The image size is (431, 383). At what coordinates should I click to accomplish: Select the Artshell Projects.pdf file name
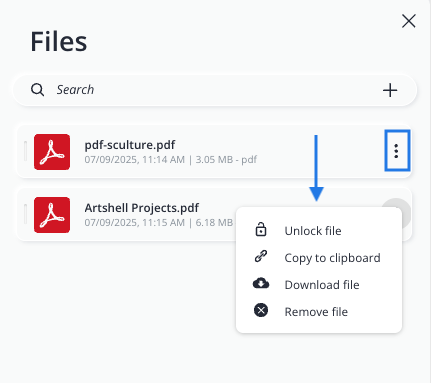[x=142, y=208]
